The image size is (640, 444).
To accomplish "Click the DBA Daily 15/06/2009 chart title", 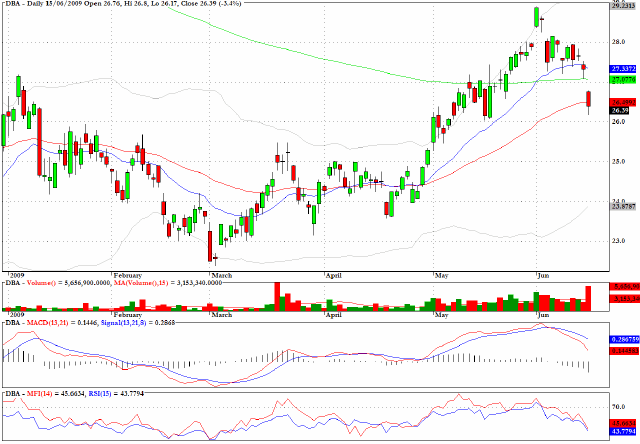I will (122, 3).
